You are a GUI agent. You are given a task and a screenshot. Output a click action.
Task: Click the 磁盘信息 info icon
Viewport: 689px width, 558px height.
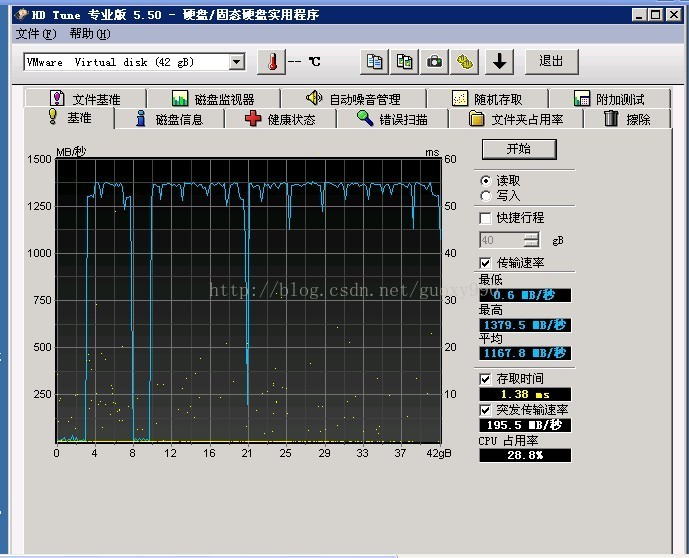pyautogui.click(x=141, y=119)
